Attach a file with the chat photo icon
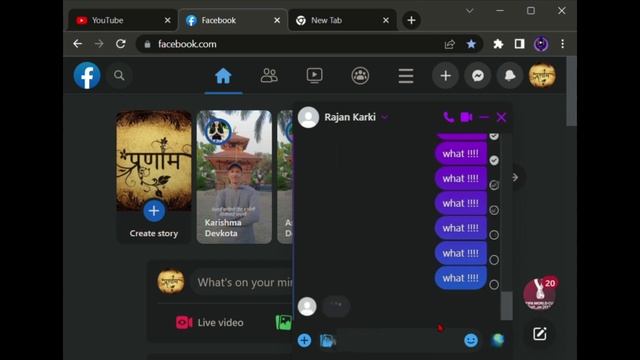 (327, 340)
